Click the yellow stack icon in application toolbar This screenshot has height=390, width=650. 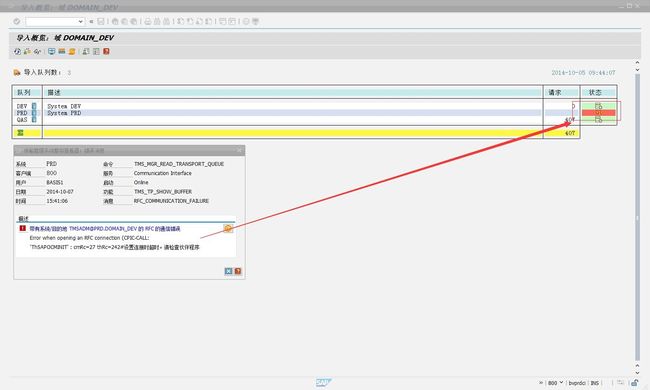click(72, 51)
